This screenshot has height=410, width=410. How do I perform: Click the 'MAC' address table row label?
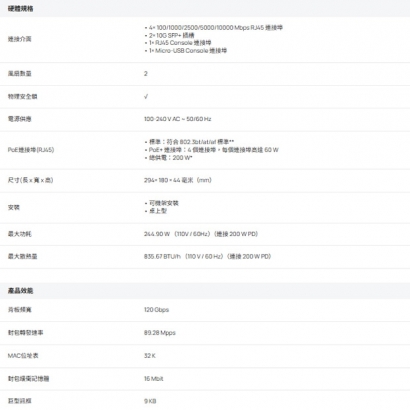point(23,356)
